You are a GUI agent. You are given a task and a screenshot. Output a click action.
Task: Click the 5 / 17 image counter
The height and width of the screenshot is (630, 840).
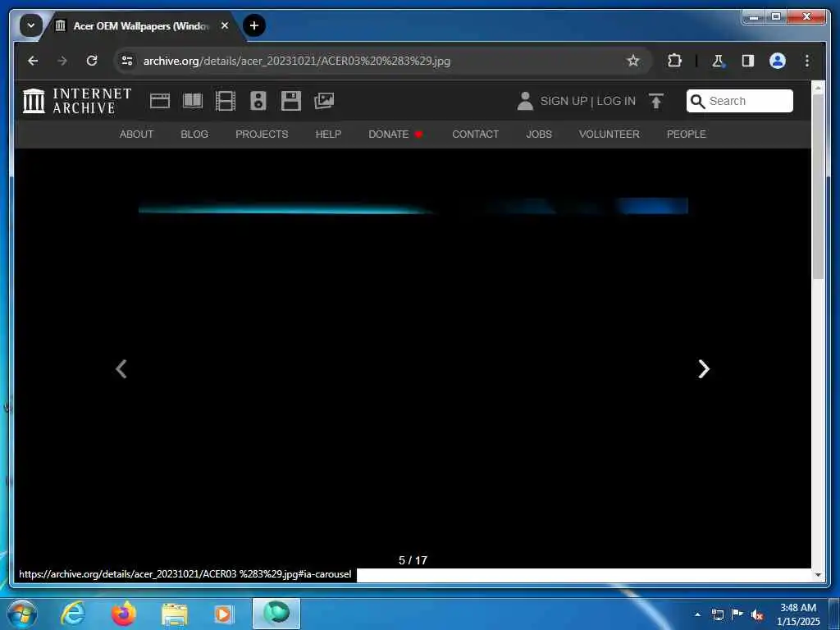tap(413, 559)
